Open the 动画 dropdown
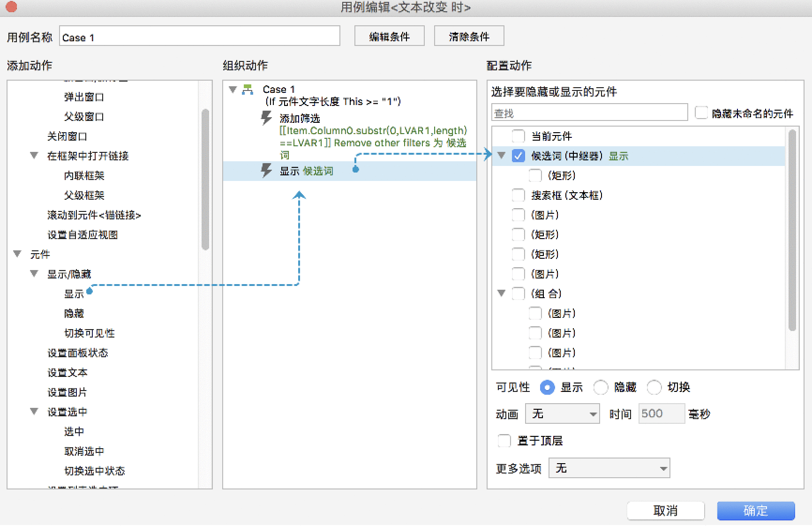Image resolution: width=812 pixels, height=526 pixels. pos(563,414)
